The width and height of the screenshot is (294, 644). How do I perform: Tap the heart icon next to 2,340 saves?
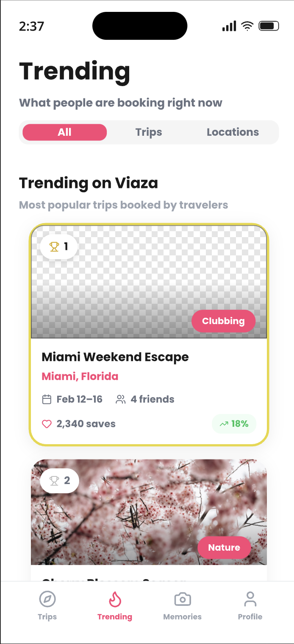(47, 423)
